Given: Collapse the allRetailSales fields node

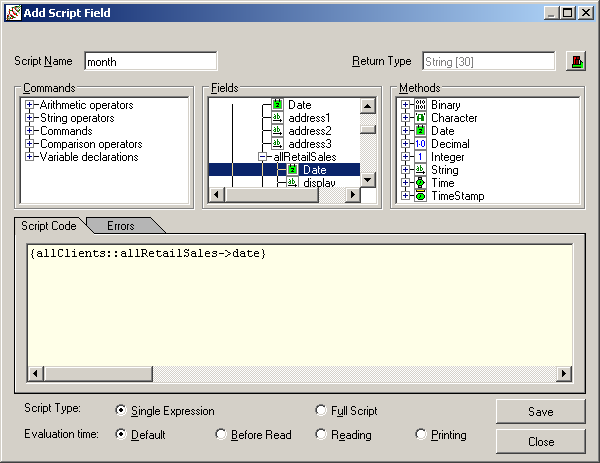Looking at the screenshot, I should [x=262, y=157].
